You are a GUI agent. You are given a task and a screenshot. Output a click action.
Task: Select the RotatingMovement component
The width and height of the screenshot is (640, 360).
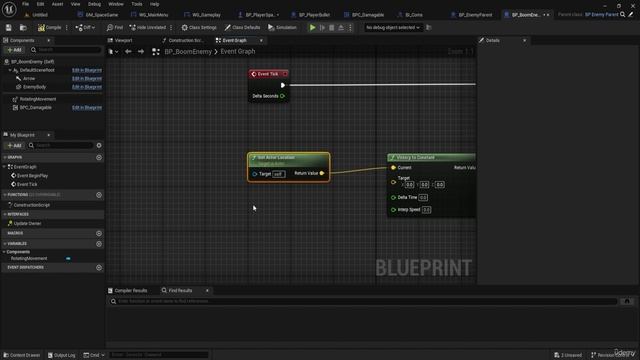coord(38,99)
